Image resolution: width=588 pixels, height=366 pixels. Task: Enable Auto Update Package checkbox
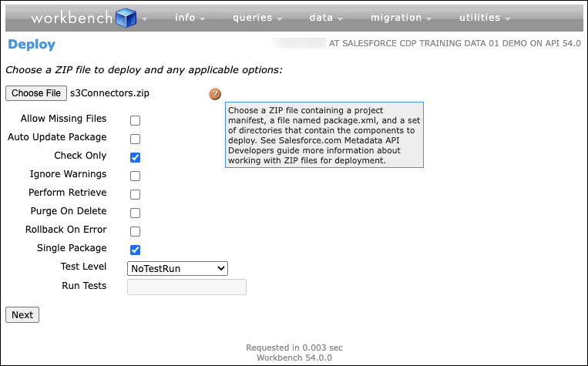point(135,139)
